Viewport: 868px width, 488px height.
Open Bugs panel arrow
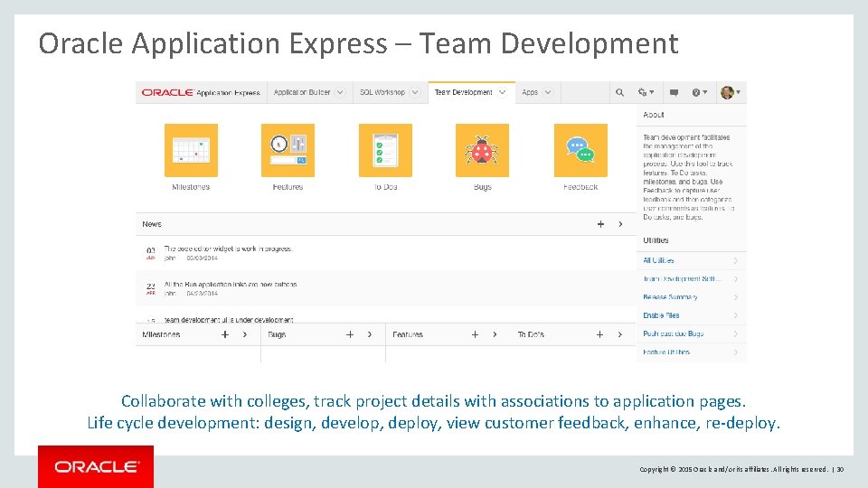[x=370, y=334]
